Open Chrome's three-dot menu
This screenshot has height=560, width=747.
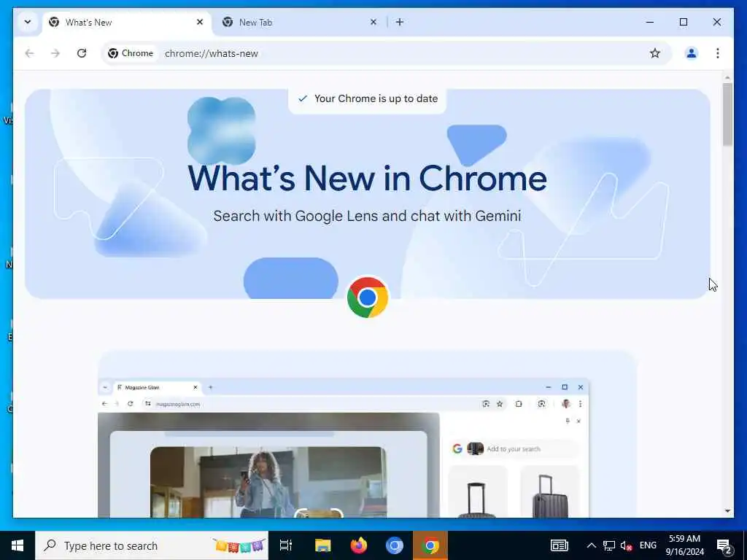(718, 53)
